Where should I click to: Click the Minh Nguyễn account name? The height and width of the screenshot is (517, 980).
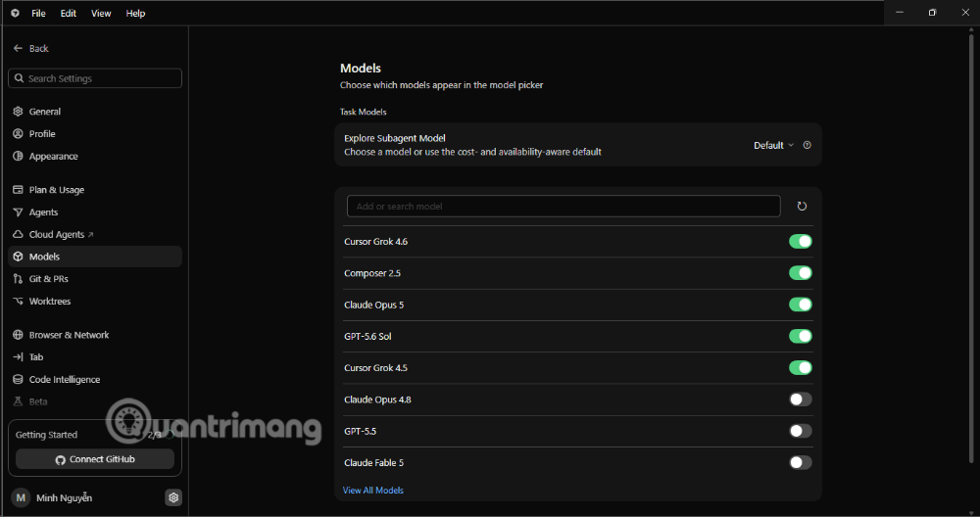(x=65, y=497)
